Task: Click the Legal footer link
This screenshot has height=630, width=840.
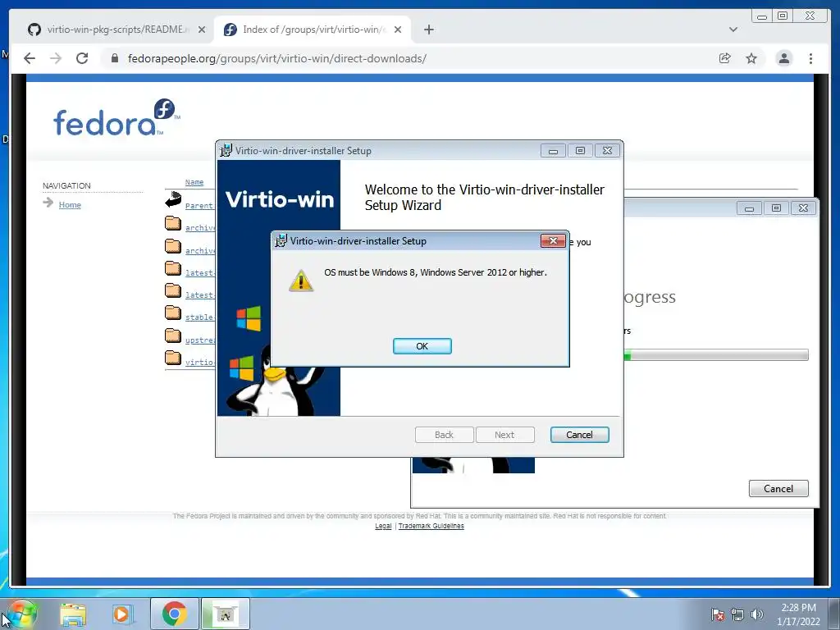Action: [x=383, y=526]
